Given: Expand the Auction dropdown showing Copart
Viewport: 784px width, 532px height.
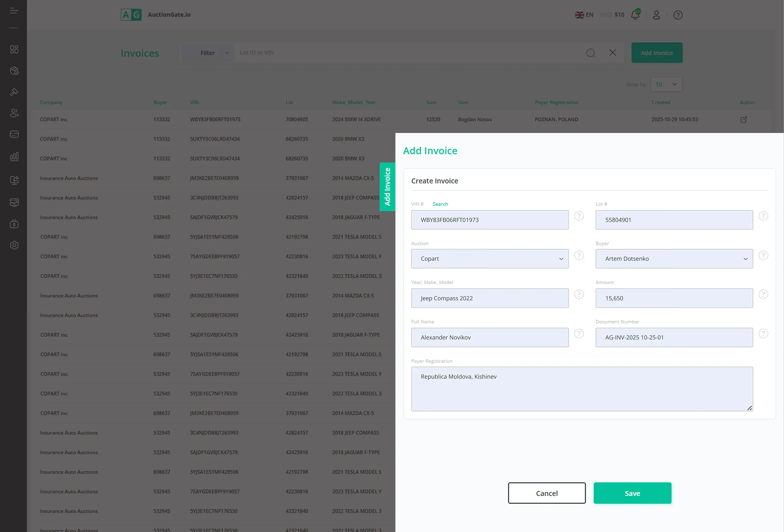Looking at the screenshot, I should pyautogui.click(x=489, y=258).
